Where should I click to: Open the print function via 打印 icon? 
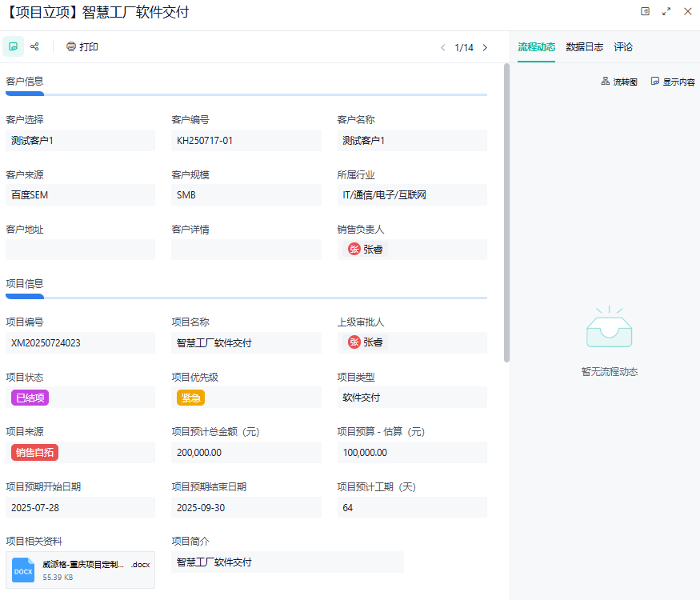pyautogui.click(x=81, y=46)
